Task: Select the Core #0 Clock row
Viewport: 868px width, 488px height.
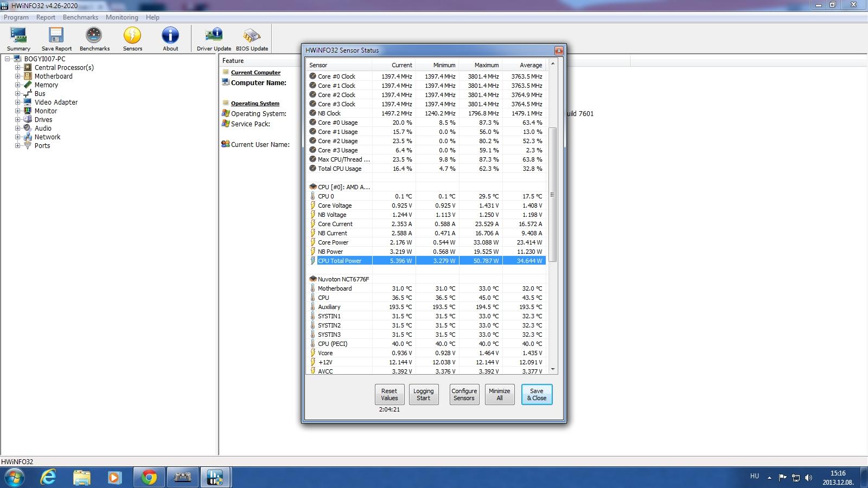Action: pyautogui.click(x=427, y=76)
